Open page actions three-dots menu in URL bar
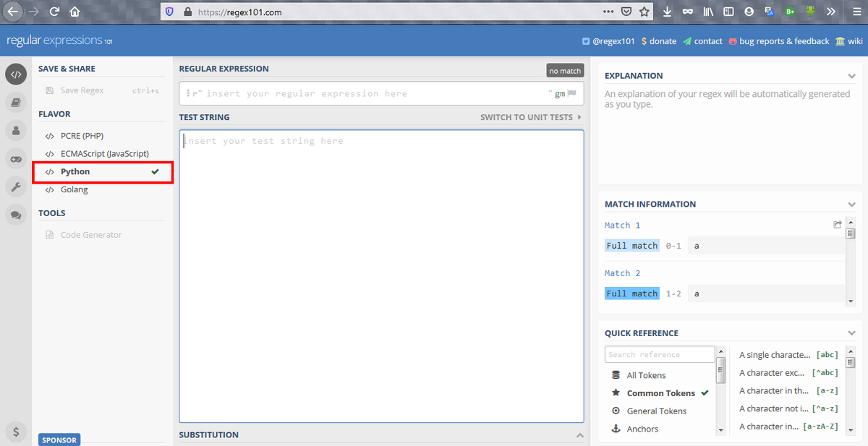The height and width of the screenshot is (446, 868). 608,12
